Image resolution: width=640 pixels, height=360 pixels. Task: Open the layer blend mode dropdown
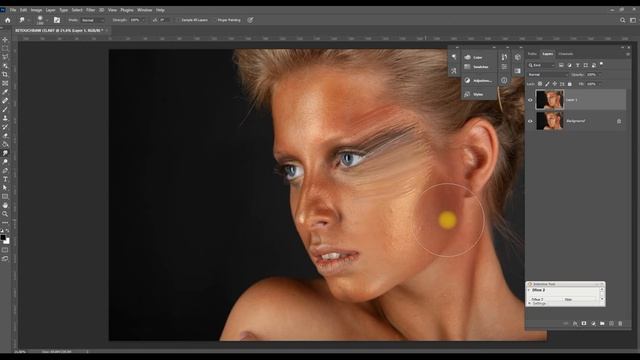pyautogui.click(x=547, y=75)
